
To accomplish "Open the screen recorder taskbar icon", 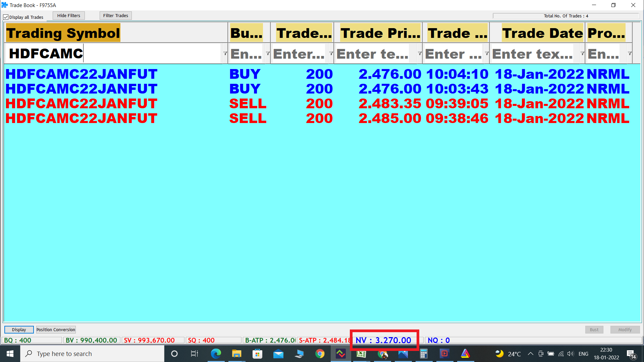I will pyautogui.click(x=444, y=354).
